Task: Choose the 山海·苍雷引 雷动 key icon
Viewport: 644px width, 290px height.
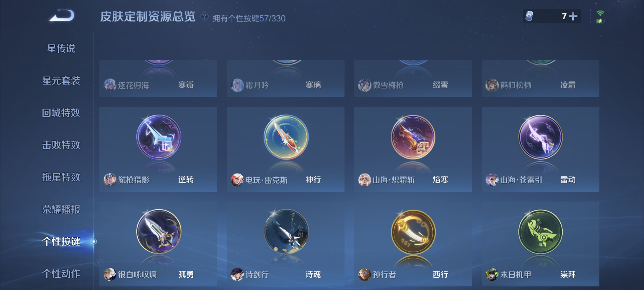Action: [540, 137]
